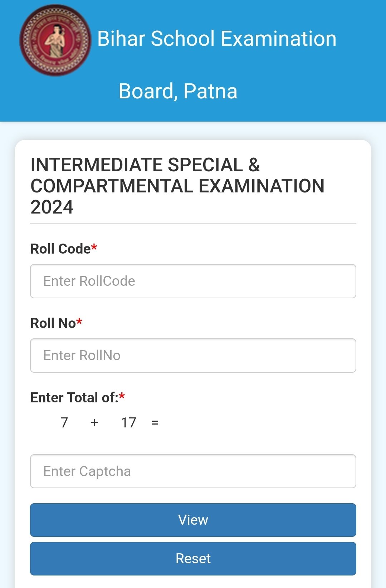The width and height of the screenshot is (386, 588).
Task: Click the plus sign in the captcha
Action: coord(94,423)
